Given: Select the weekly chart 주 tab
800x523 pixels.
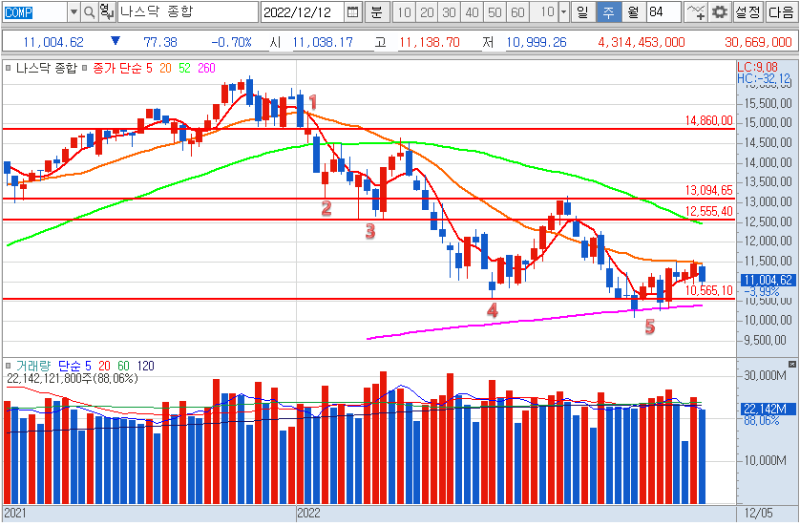Looking at the screenshot, I should 609,12.
